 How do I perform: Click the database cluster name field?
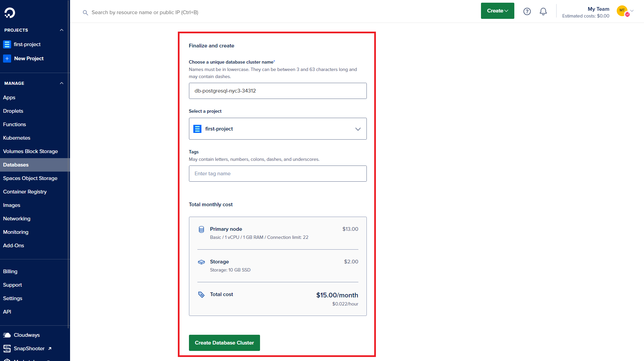278,91
